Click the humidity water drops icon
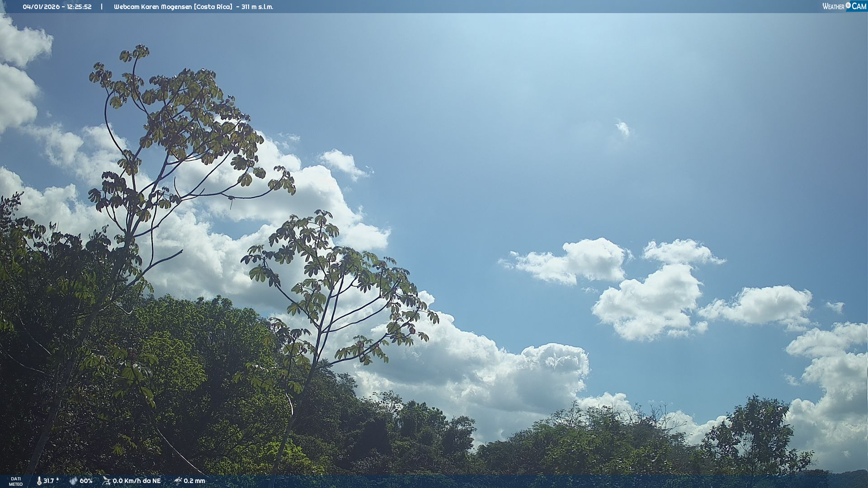Viewport: 868px width, 488px height. pyautogui.click(x=73, y=481)
